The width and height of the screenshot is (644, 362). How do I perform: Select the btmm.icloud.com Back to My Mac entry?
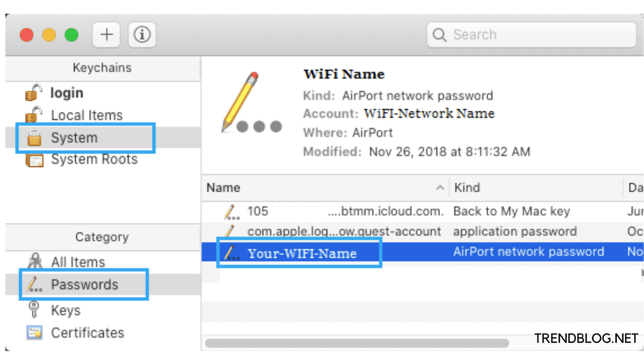pyautogui.click(x=345, y=212)
